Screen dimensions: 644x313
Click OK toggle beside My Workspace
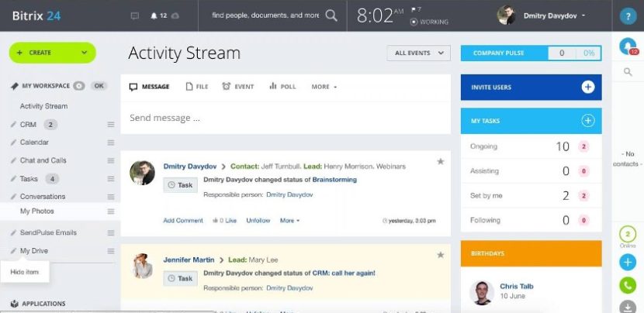click(x=99, y=86)
